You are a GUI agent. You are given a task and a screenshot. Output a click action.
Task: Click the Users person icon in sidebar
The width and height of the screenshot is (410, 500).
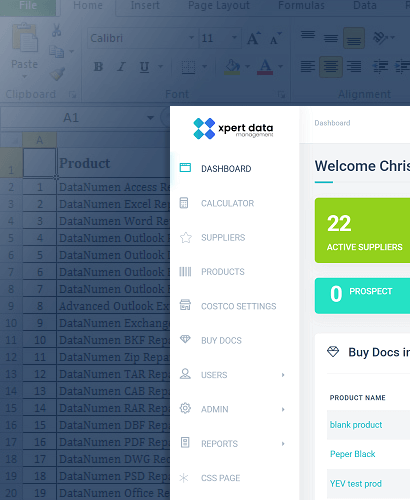click(x=185, y=374)
